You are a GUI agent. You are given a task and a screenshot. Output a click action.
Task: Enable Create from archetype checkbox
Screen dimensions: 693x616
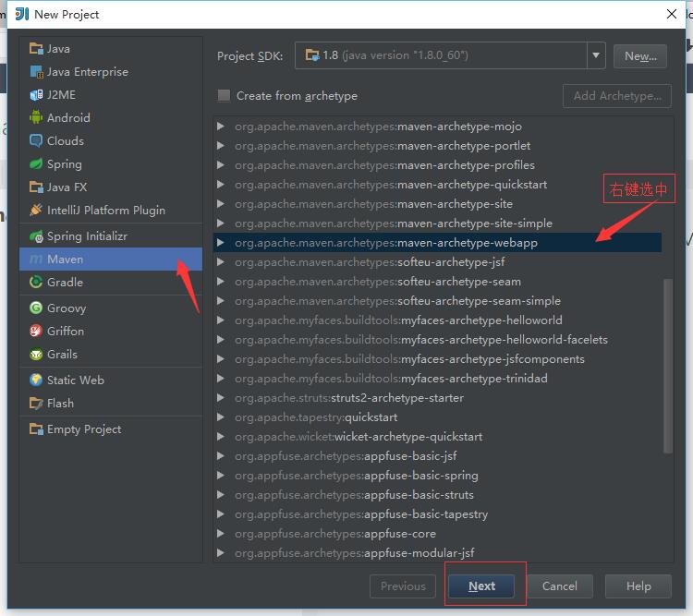coord(224,95)
